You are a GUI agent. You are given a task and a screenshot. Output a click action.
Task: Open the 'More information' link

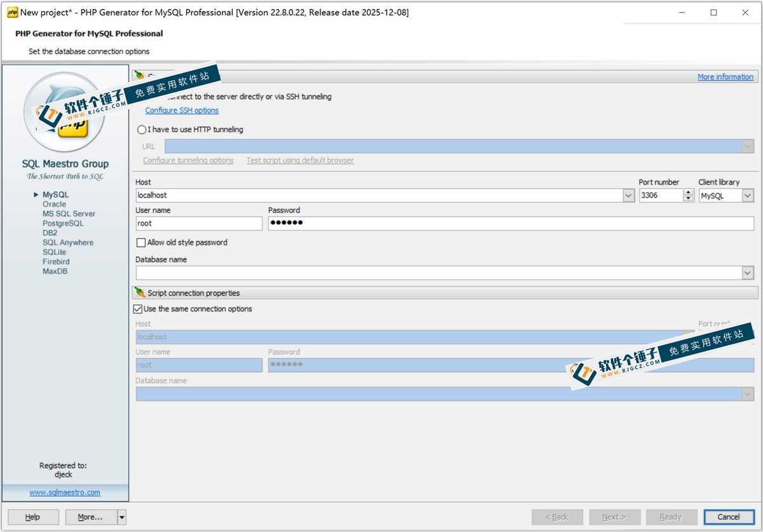click(x=725, y=76)
